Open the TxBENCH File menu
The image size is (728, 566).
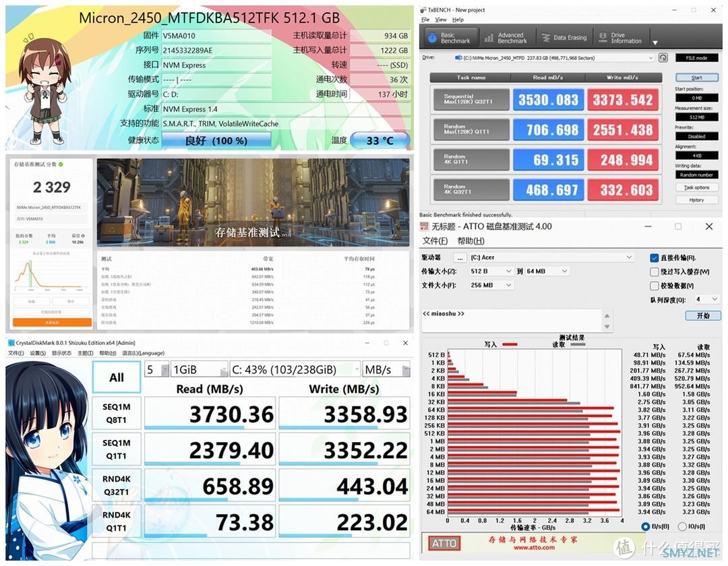(425, 20)
